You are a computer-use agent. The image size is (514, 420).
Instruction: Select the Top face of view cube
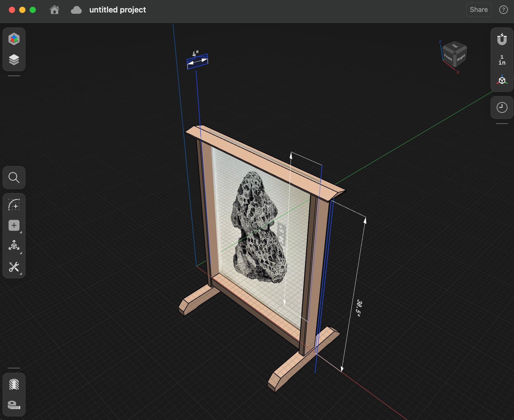coord(455,46)
